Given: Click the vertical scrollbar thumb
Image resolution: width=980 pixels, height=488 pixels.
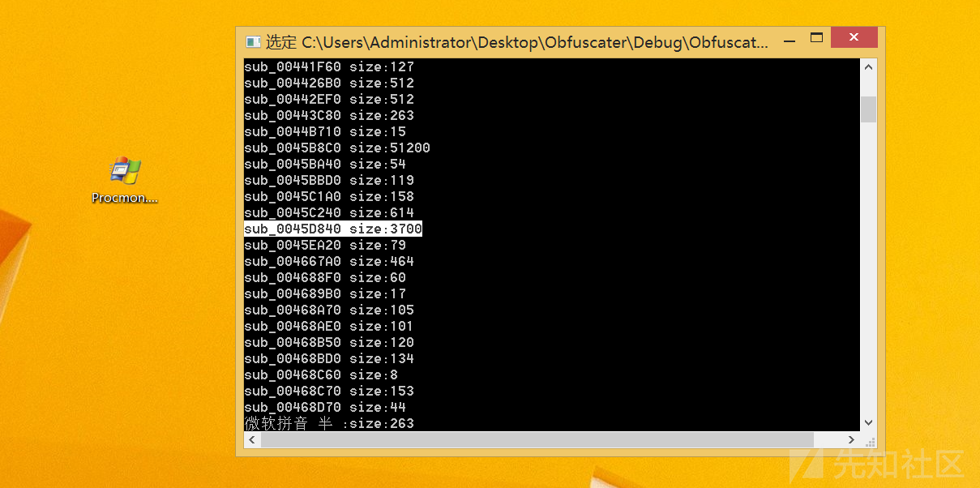Looking at the screenshot, I should pyautogui.click(x=868, y=109).
